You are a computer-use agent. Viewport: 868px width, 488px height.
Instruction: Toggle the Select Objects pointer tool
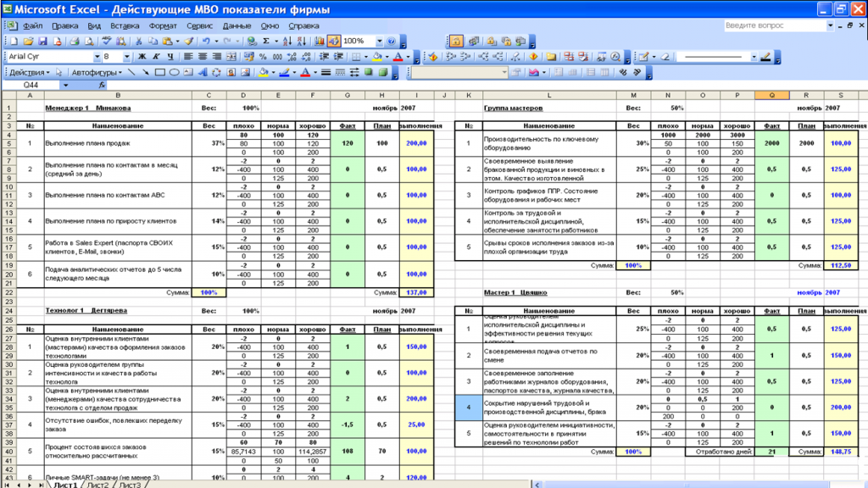tap(59, 73)
